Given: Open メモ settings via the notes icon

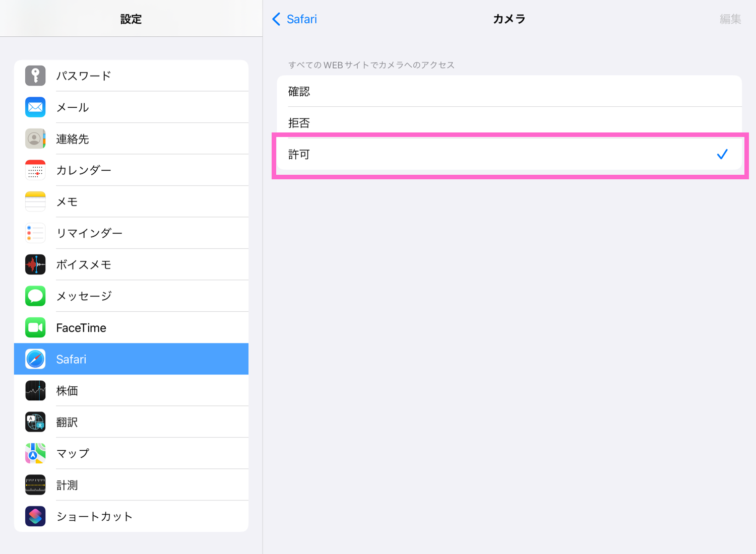Looking at the screenshot, I should [x=35, y=201].
